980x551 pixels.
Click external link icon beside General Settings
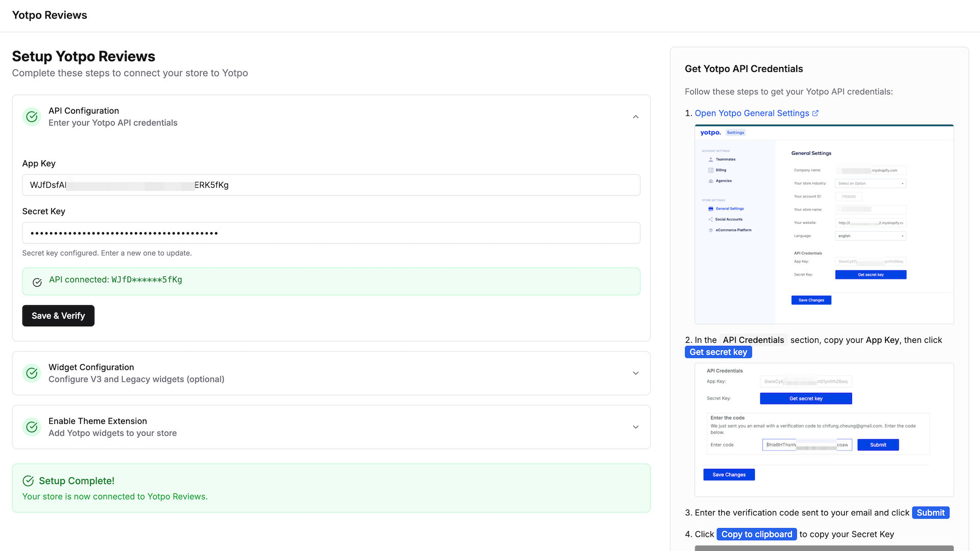pos(815,113)
